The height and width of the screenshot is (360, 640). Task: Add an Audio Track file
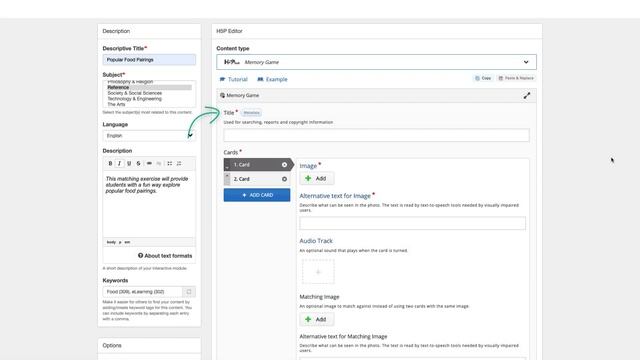point(318,272)
